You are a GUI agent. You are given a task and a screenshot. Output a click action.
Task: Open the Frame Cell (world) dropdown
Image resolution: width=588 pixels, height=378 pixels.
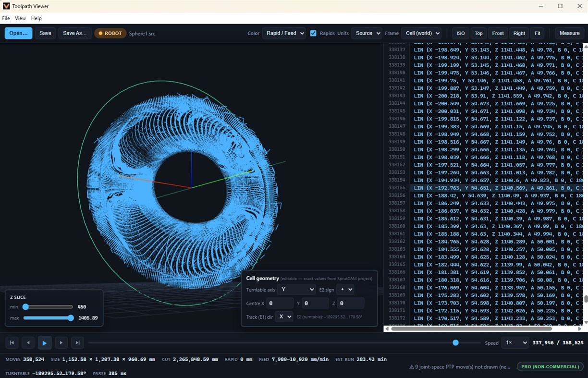pos(421,33)
